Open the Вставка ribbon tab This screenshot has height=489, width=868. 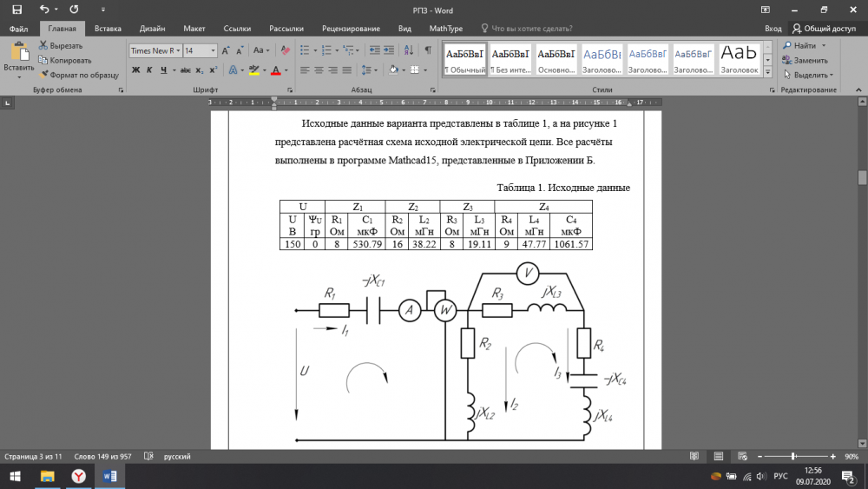108,29
